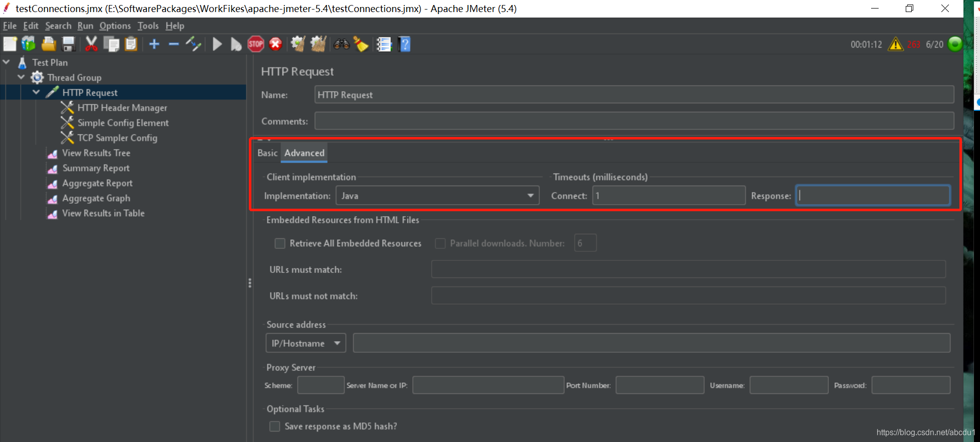Collapse the Thread Group node arrow
Image resolution: width=980 pixels, height=442 pixels.
(x=21, y=77)
